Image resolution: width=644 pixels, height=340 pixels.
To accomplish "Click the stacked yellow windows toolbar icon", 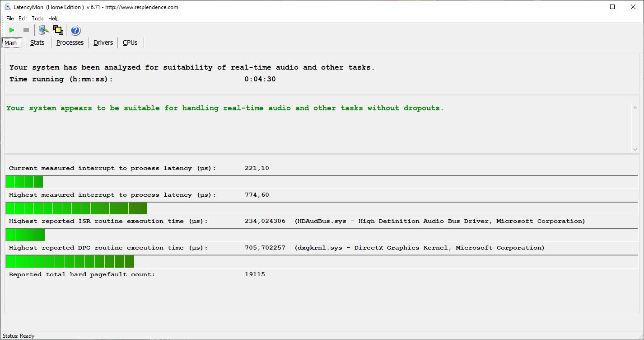I will click(58, 30).
